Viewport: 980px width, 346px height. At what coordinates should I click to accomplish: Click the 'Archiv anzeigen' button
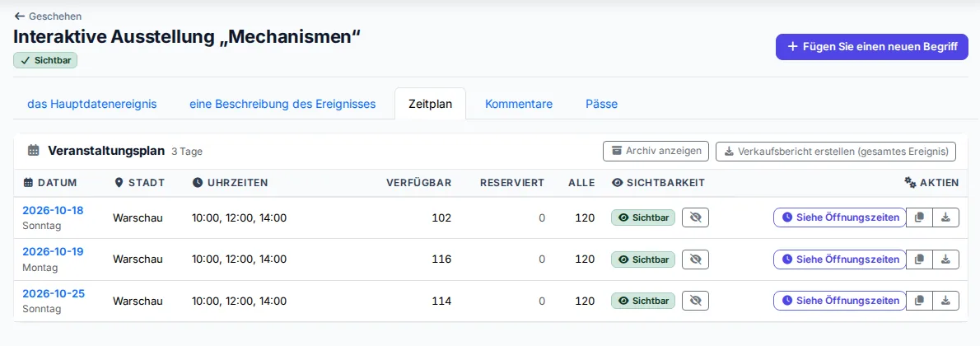pyautogui.click(x=656, y=151)
